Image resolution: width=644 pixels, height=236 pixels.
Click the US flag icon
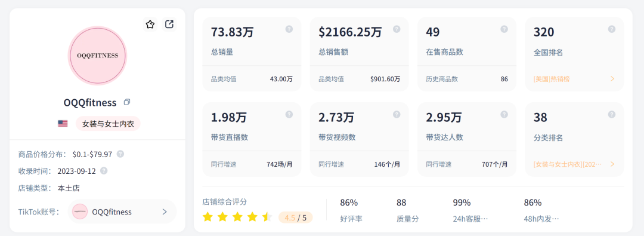pyautogui.click(x=63, y=123)
